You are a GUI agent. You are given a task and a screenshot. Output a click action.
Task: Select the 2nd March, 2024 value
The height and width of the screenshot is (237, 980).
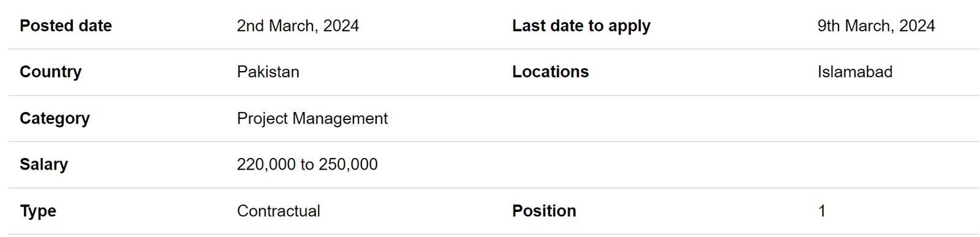(298, 26)
